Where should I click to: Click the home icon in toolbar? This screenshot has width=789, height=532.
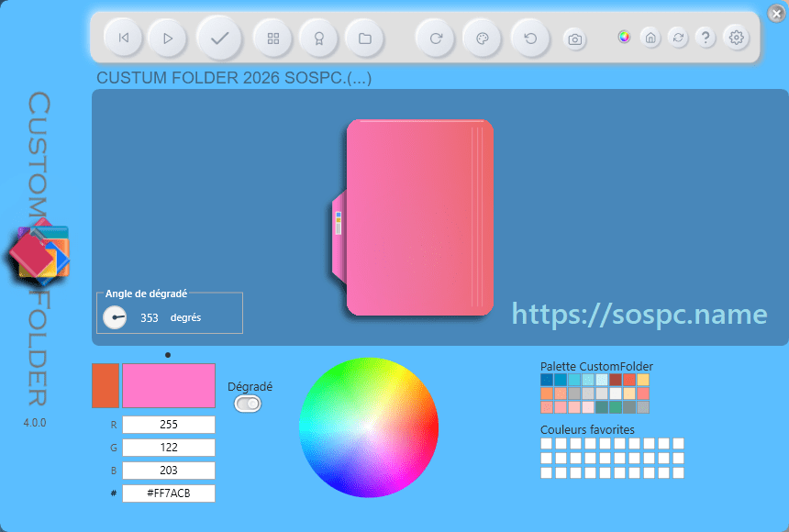(650, 38)
